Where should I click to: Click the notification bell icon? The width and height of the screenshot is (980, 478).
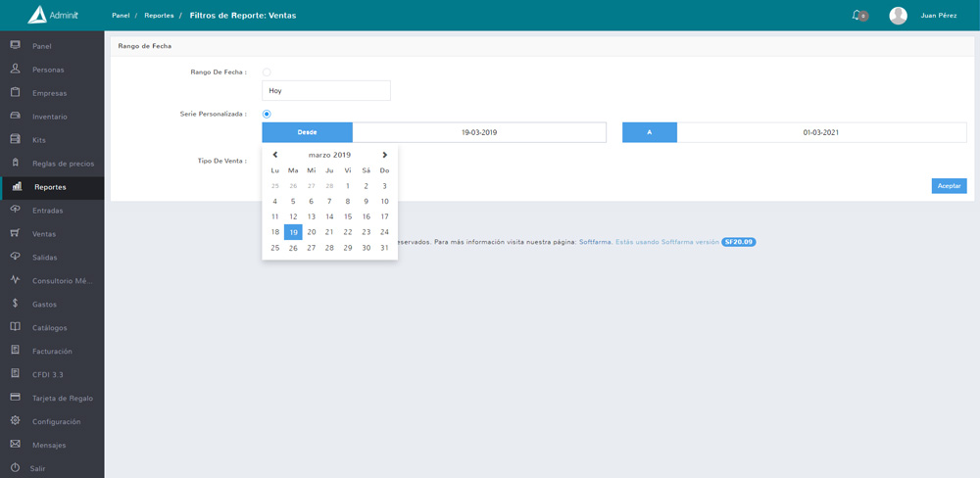point(857,15)
